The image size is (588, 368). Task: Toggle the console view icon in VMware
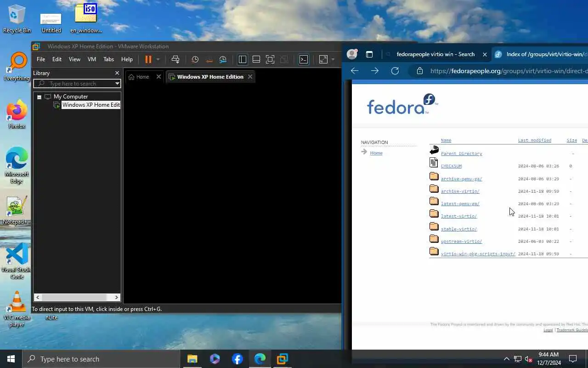pyautogui.click(x=304, y=59)
